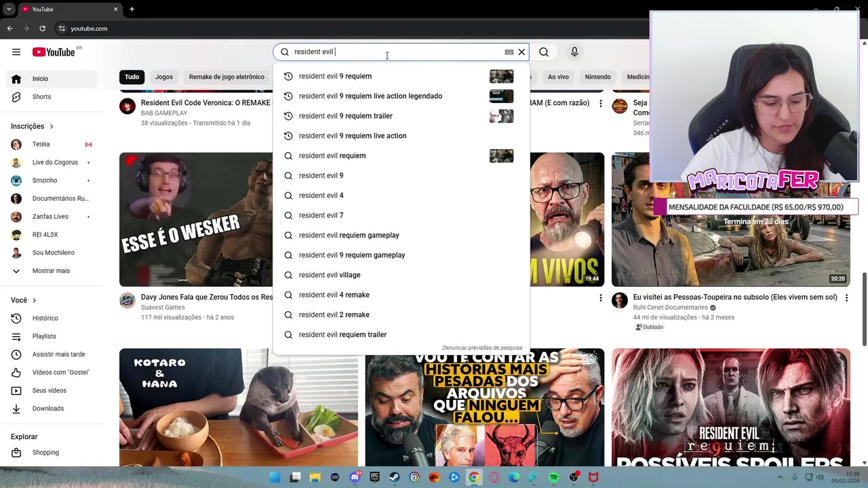Click the YouTube logo
Image resolution: width=868 pixels, height=488 pixels.
click(x=54, y=52)
